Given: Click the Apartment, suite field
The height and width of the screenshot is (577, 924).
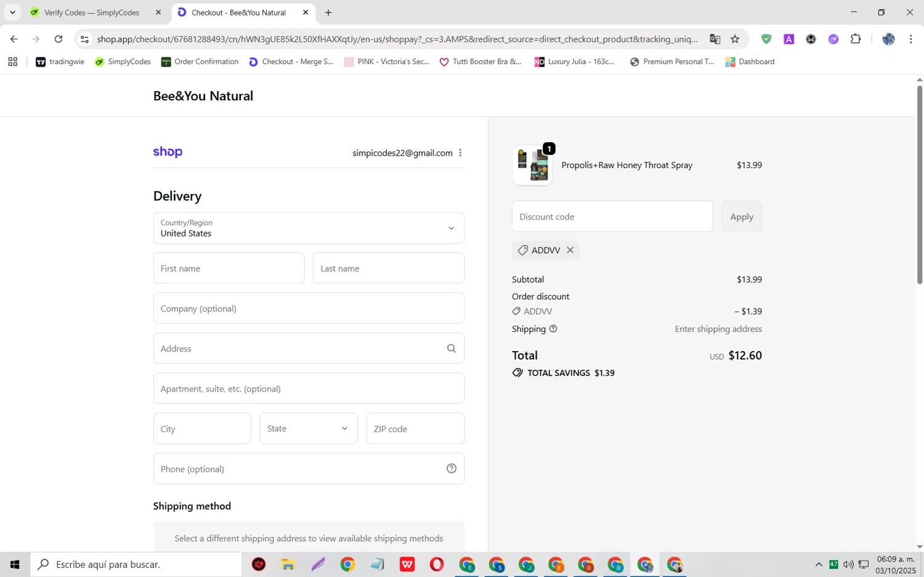Looking at the screenshot, I should tap(309, 389).
